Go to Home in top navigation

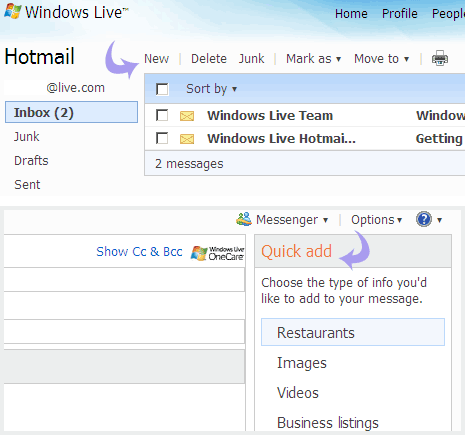pyautogui.click(x=351, y=14)
